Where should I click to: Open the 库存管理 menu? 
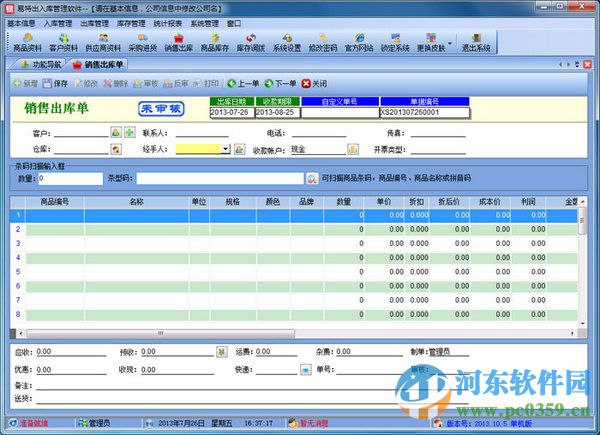(131, 23)
